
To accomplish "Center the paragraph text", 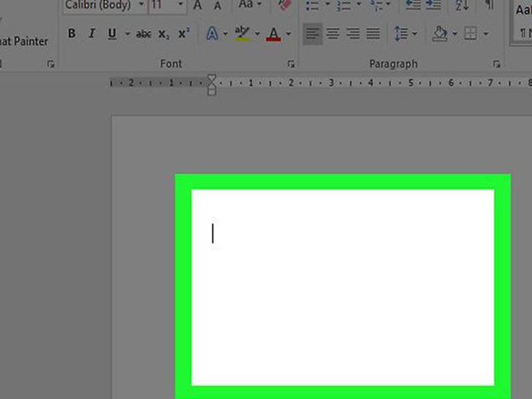I will (332, 34).
